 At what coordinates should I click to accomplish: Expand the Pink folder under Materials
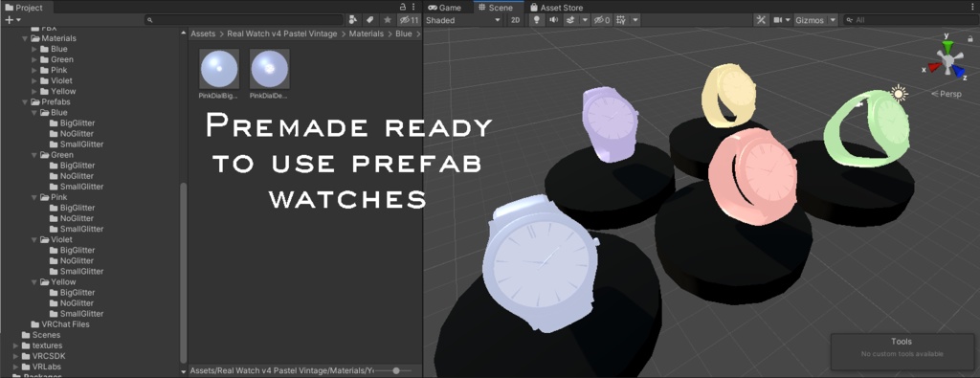pos(34,70)
